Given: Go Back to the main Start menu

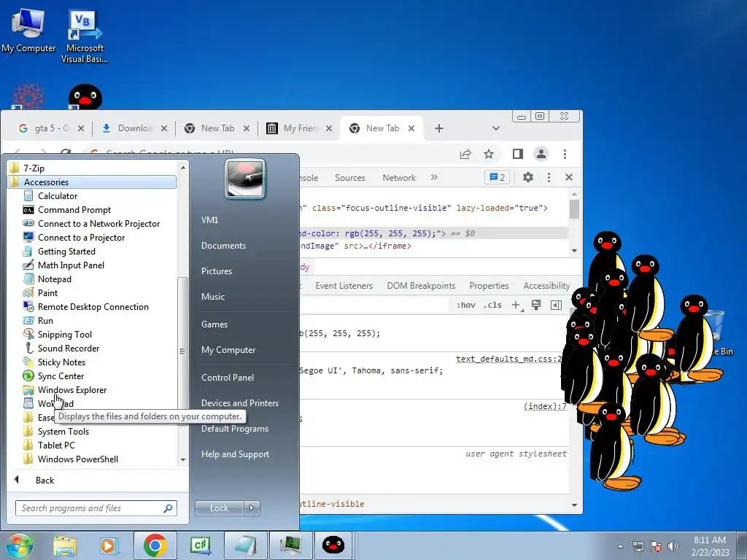Looking at the screenshot, I should coord(44,480).
